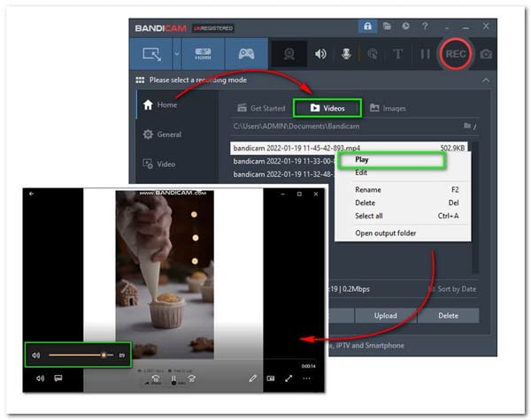Click the volume icon in player controls
The width and height of the screenshot is (531, 420).
coord(40,378)
